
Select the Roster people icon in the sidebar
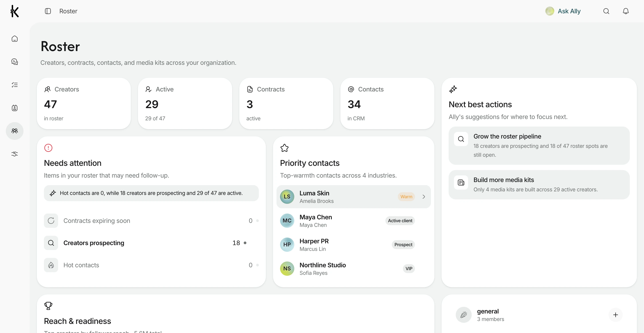pos(14,131)
